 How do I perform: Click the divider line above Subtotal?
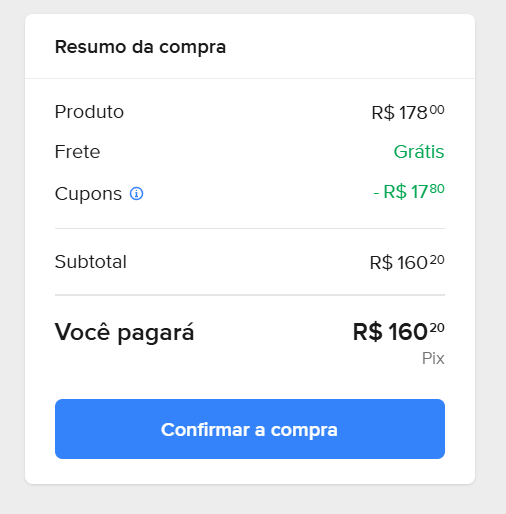[250, 229]
